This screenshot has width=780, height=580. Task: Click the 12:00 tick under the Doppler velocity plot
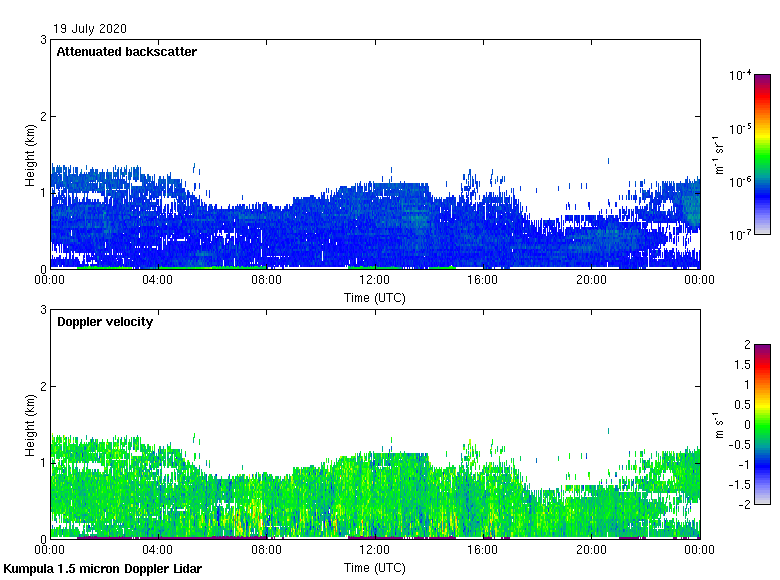374,550
